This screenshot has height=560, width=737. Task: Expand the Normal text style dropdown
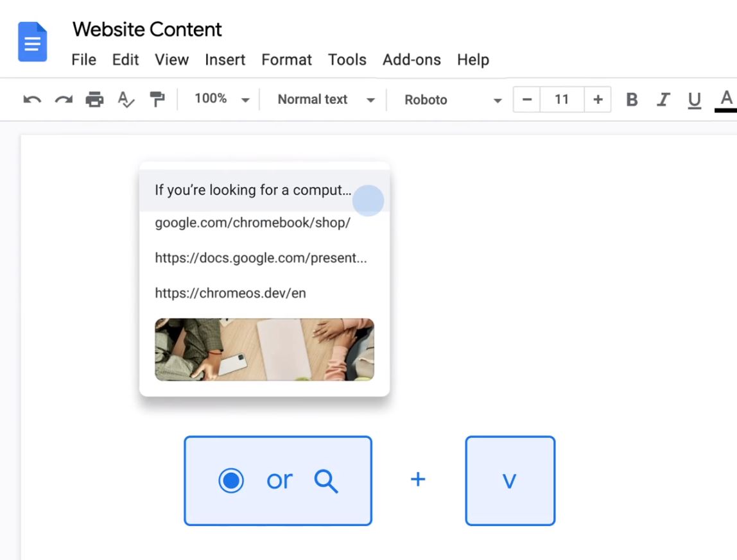click(325, 99)
